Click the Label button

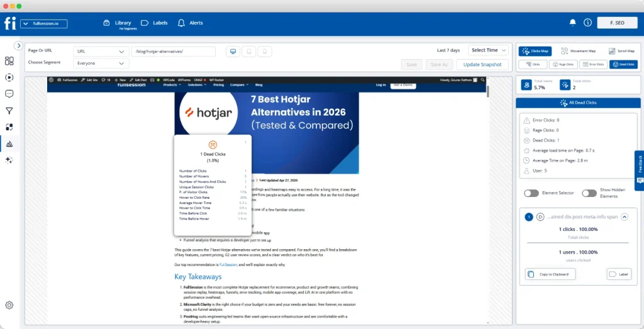(619, 274)
